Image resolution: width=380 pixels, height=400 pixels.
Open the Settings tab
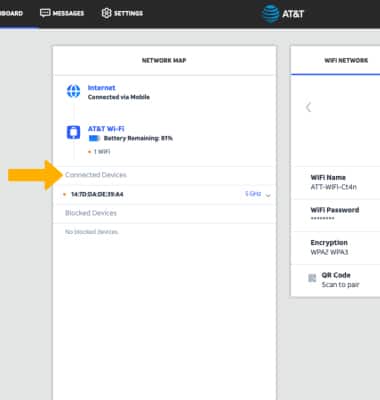(122, 13)
